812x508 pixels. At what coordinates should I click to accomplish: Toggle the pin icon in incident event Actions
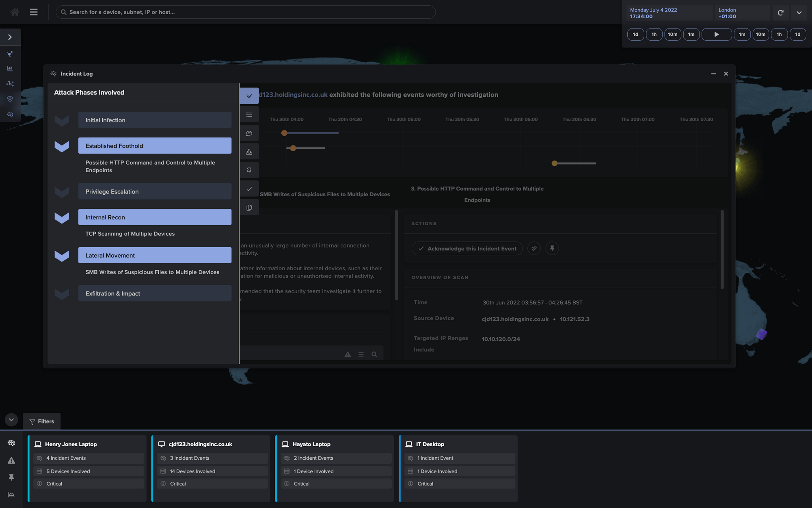[x=552, y=248]
